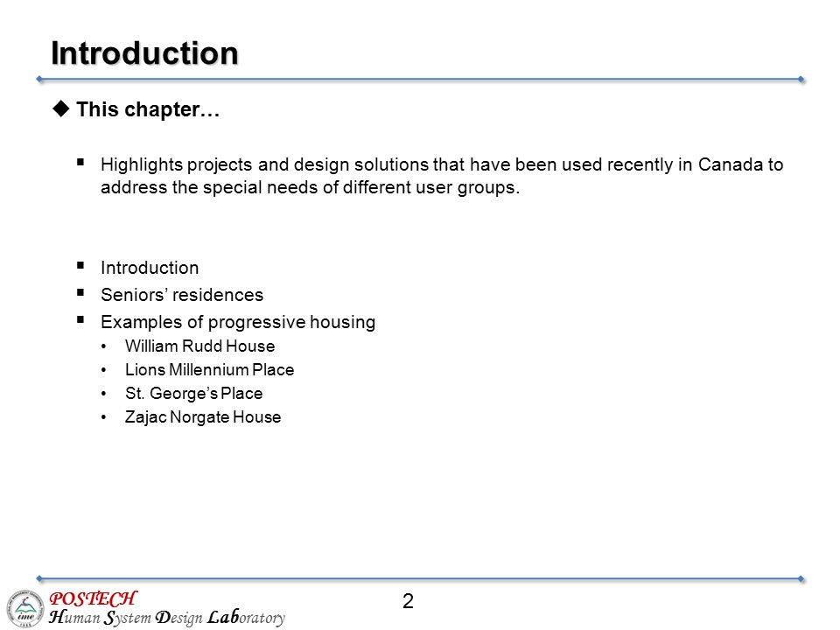Click the slide title 'Introduction'
The width and height of the screenshot is (840, 630).
point(144,53)
